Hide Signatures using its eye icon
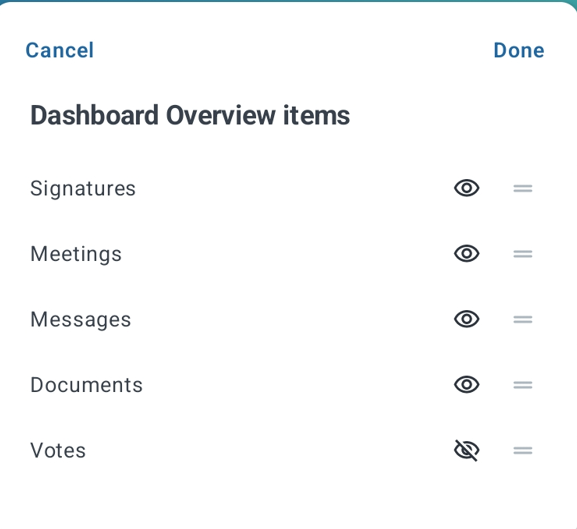This screenshot has width=577, height=529. pyautogui.click(x=466, y=188)
